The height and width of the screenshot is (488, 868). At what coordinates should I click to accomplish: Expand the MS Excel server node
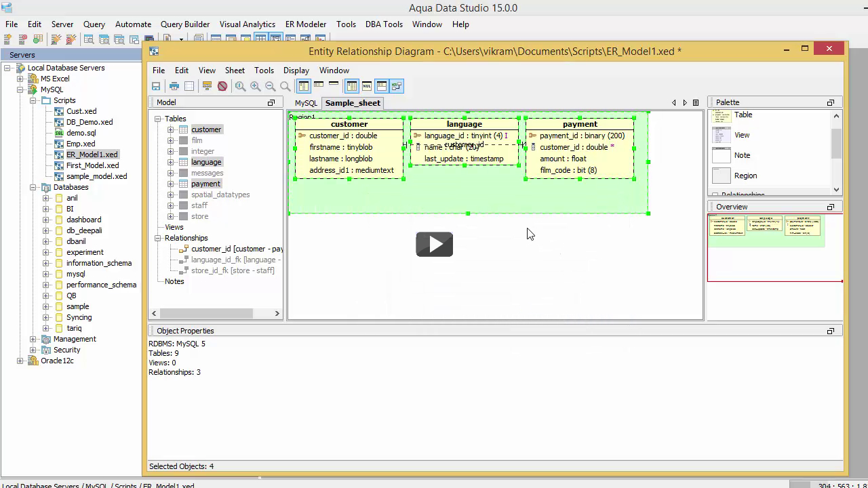pos(20,79)
